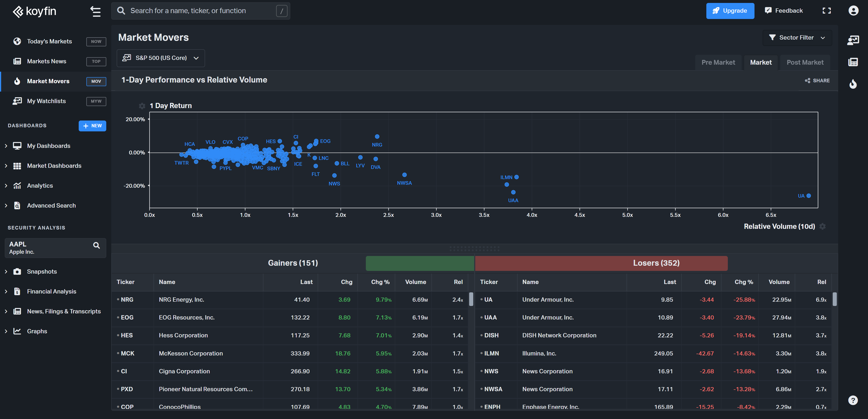Open the Sector Filter dropdown

pos(797,38)
